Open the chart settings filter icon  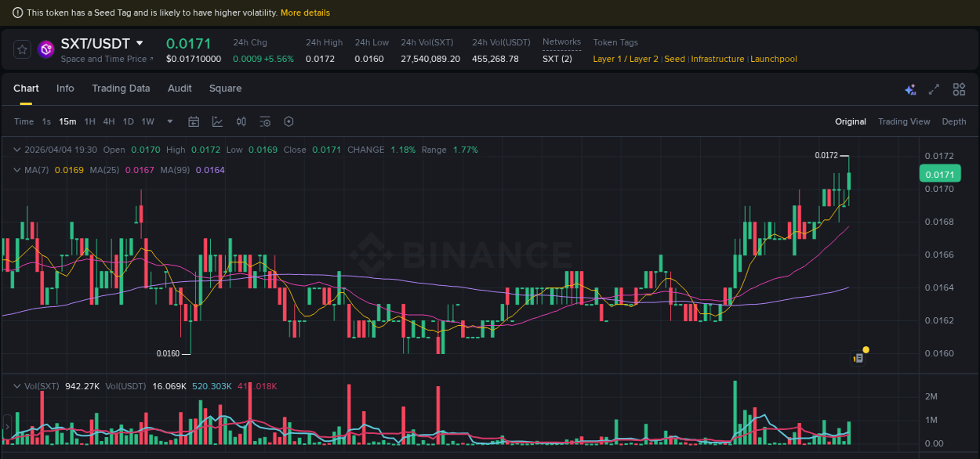pos(264,121)
